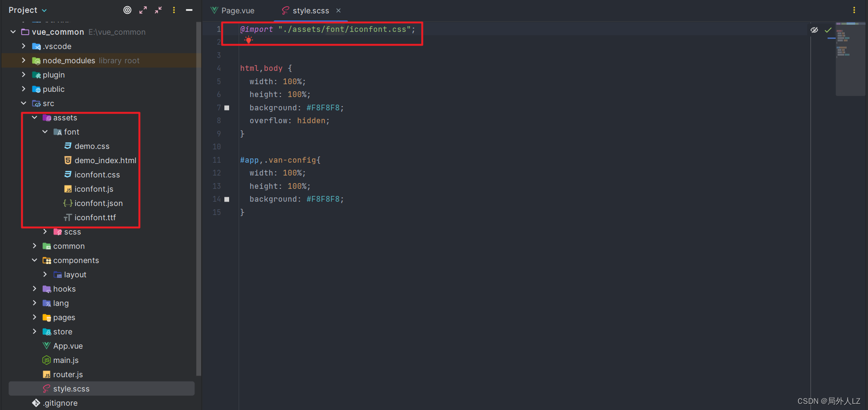Select the iconfont.js file icon
The image size is (868, 410).
[68, 189]
